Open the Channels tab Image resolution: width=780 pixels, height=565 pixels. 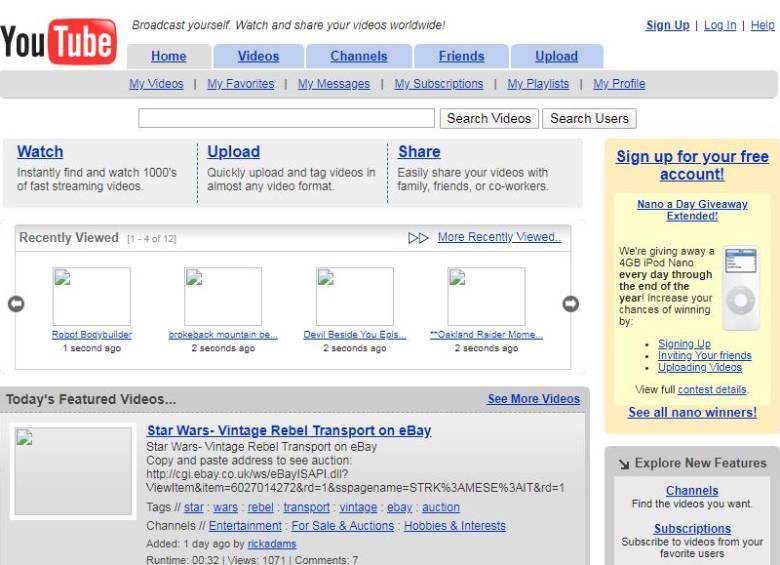359,56
